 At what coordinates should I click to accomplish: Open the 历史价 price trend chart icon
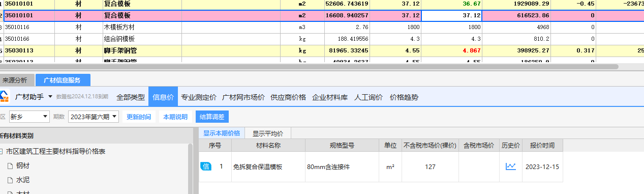point(510,167)
